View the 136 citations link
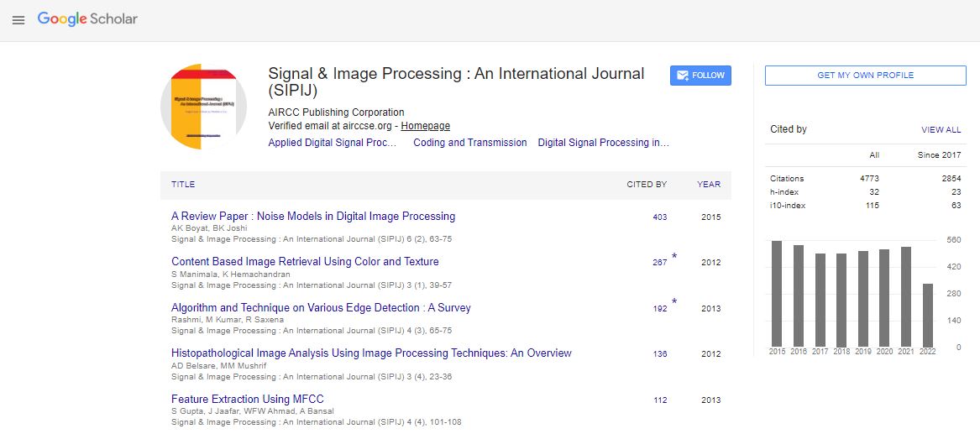The height and width of the screenshot is (434, 980). coord(659,354)
